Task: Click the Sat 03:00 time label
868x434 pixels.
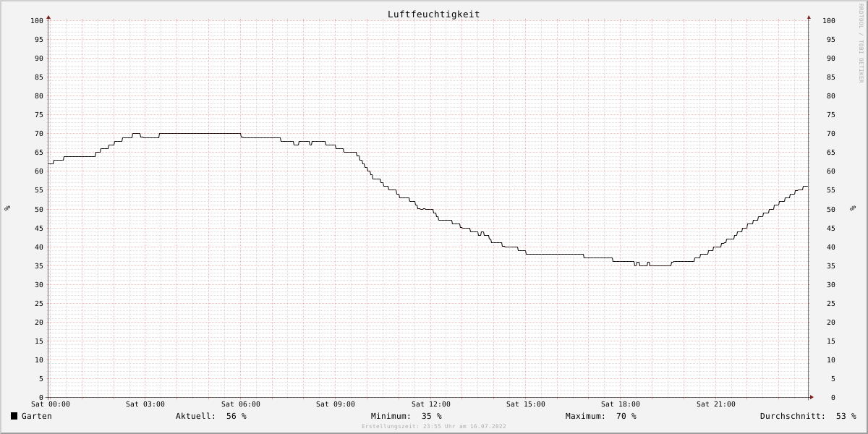Action: coord(145,404)
